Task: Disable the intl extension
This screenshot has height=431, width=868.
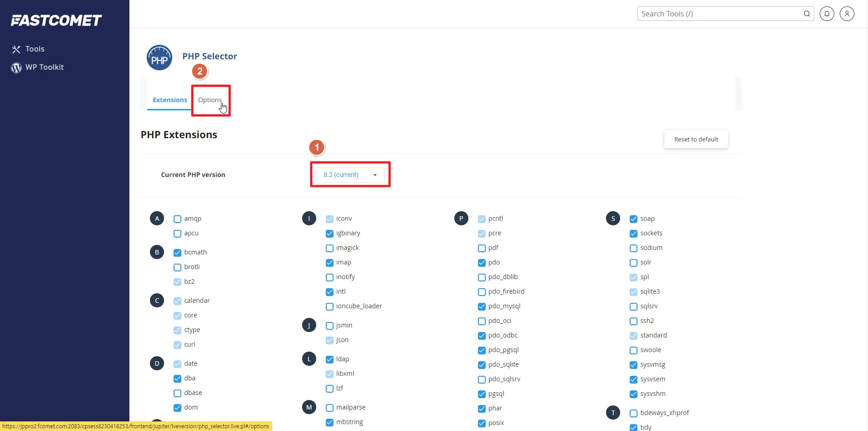Action: [x=329, y=292]
